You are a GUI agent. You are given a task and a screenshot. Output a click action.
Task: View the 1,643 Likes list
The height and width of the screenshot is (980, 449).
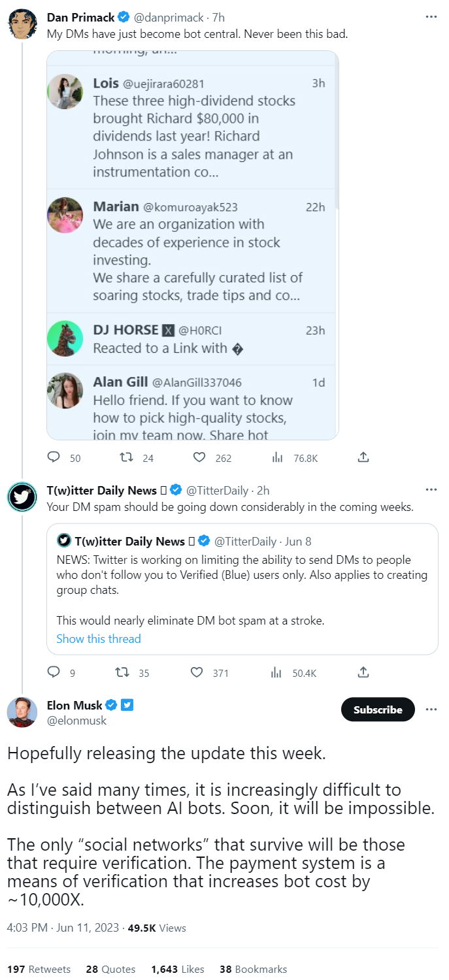pos(178,969)
